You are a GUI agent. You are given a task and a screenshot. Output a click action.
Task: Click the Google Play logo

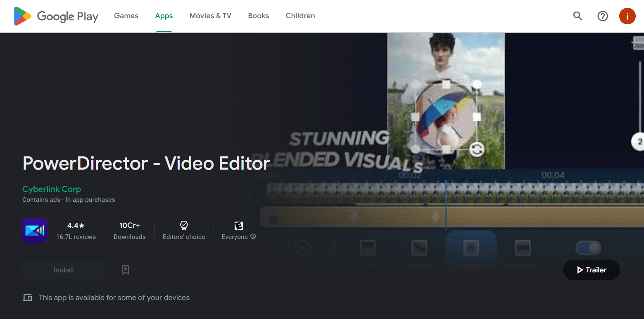pos(56,16)
